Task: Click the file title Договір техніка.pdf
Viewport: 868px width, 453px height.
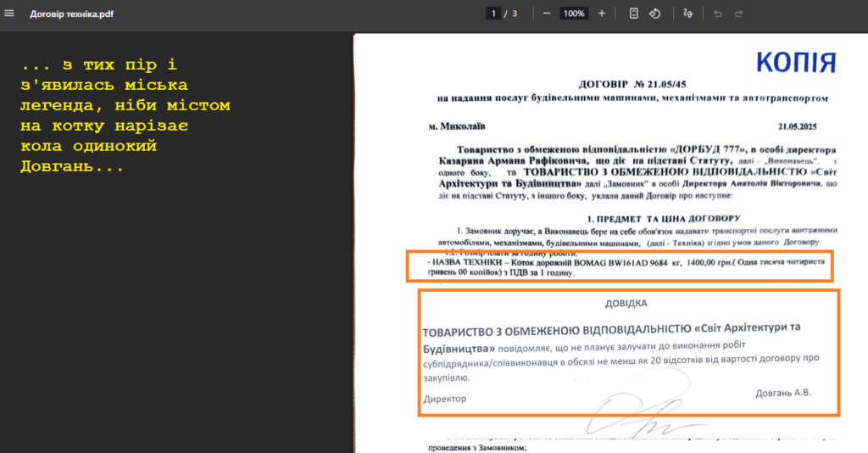Action: pyautogui.click(x=71, y=14)
